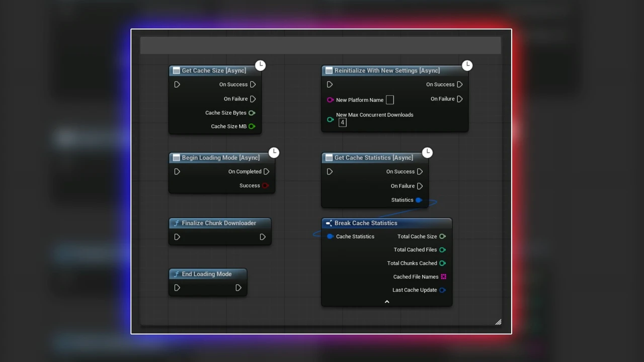Collapse the Break Cache Statistics node

click(387, 302)
